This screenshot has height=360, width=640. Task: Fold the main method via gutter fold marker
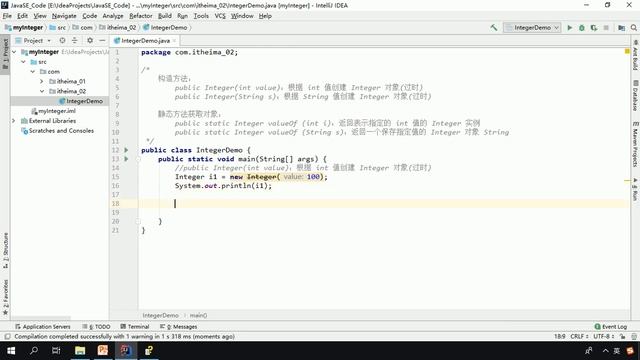click(x=138, y=159)
